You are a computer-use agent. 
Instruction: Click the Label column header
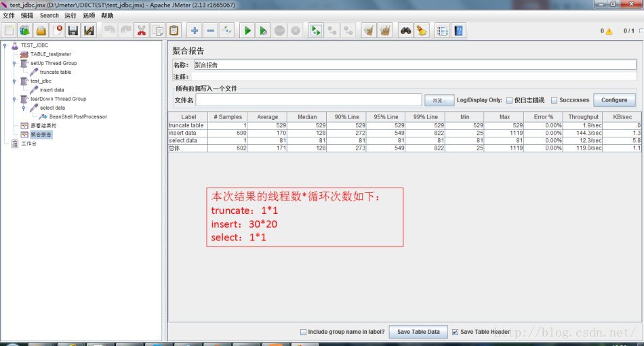pyautogui.click(x=188, y=117)
